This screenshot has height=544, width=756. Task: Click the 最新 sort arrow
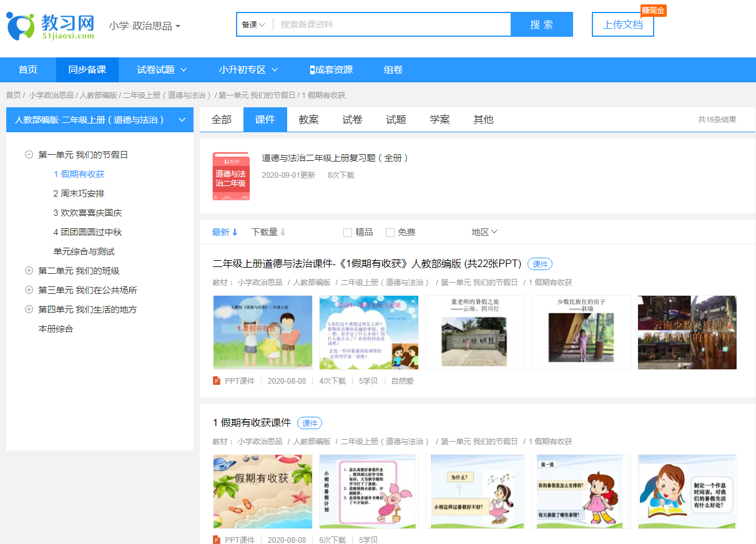tap(235, 232)
